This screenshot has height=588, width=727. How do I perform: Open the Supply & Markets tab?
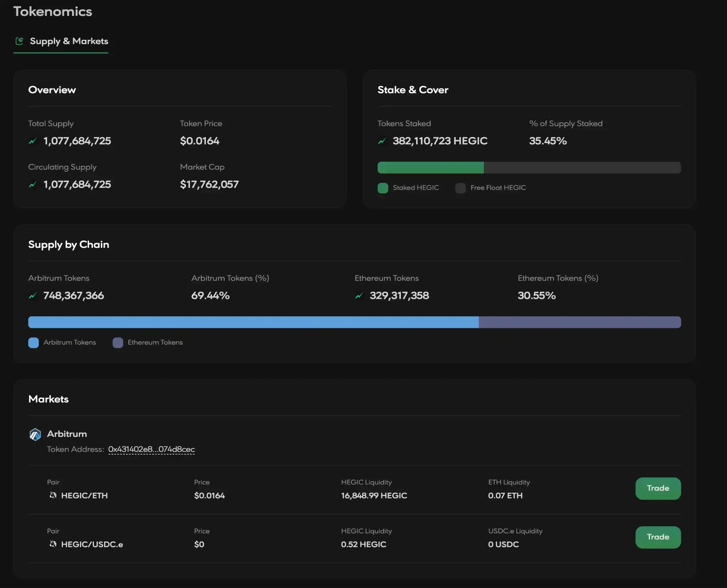pyautogui.click(x=61, y=42)
